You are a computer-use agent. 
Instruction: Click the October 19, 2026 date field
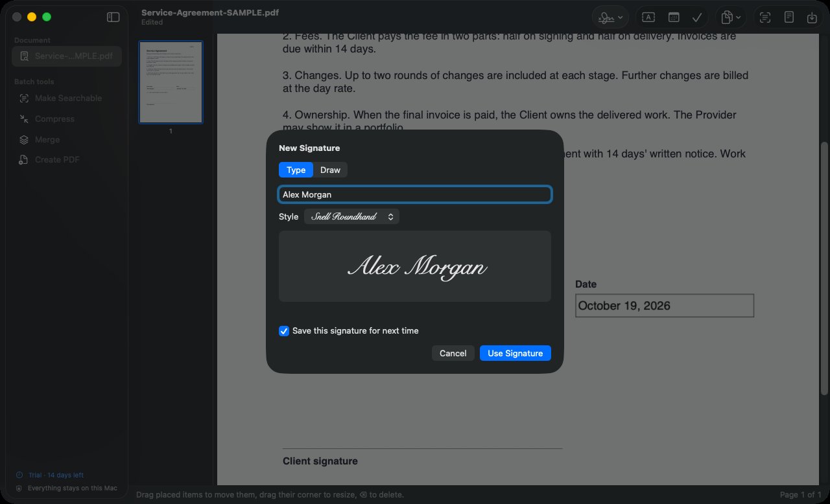coord(665,306)
